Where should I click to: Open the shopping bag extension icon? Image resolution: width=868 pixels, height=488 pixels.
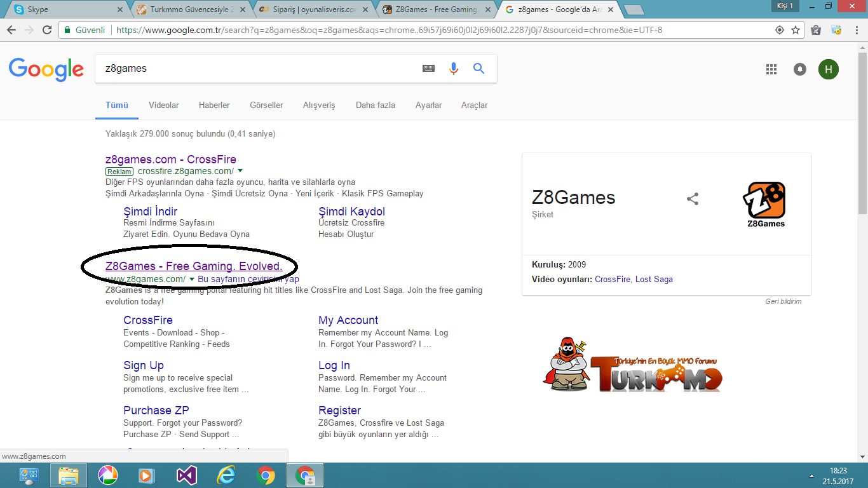(817, 30)
